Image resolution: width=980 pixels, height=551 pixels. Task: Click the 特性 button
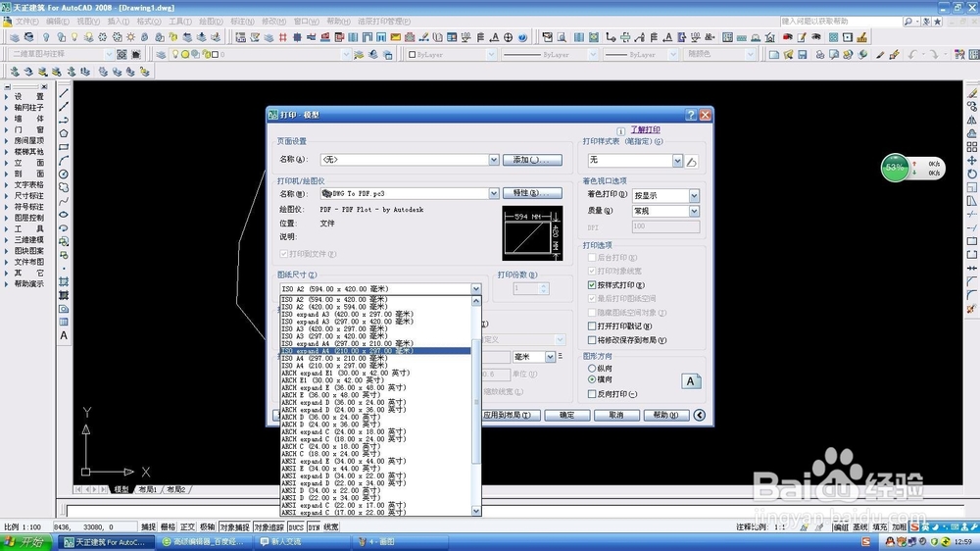[532, 193]
